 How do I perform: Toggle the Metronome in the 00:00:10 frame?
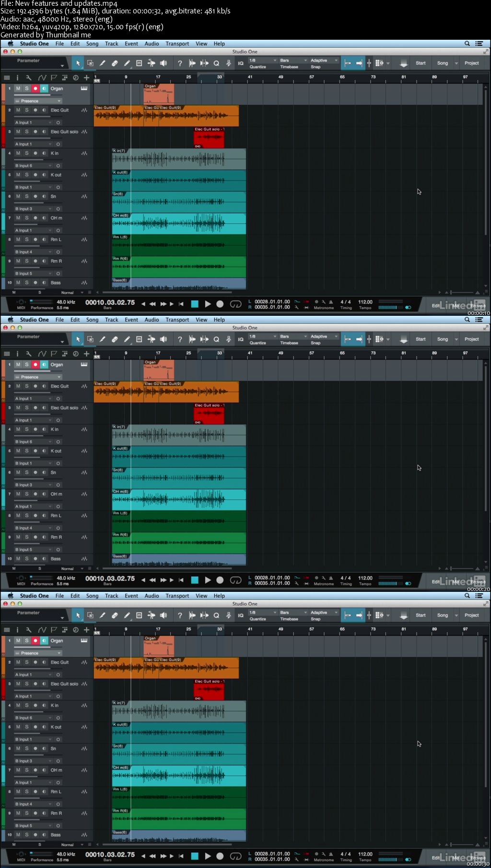[331, 302]
